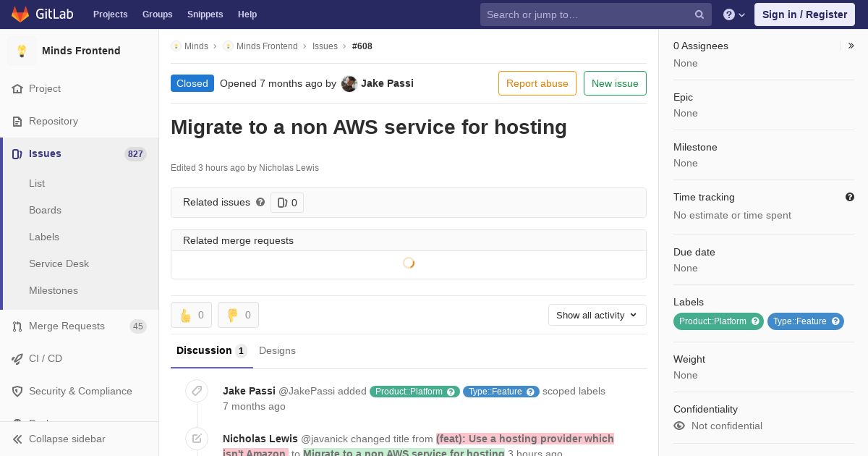Give a thumbs down reaction
The height and width of the screenshot is (456, 868).
238,315
